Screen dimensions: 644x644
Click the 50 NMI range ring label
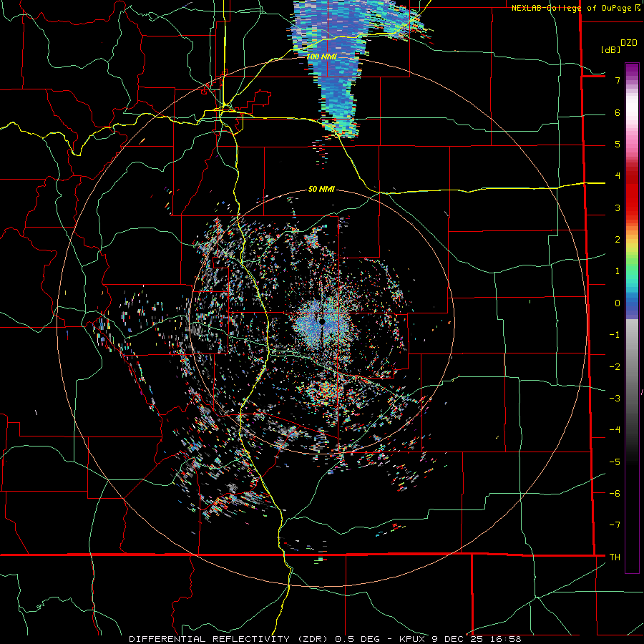click(321, 189)
